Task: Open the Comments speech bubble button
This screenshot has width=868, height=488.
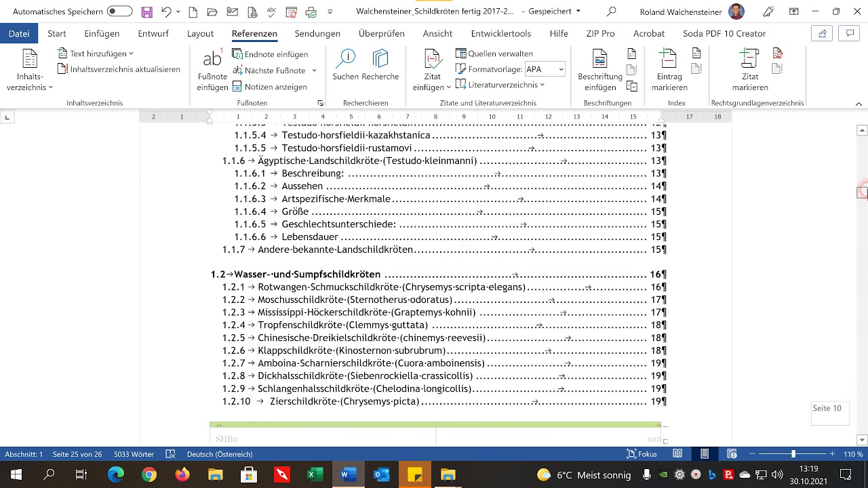Action: pos(849,33)
